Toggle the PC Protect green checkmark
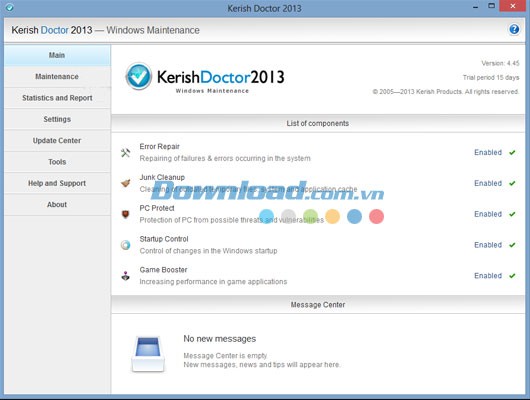The image size is (530, 400). [x=512, y=214]
